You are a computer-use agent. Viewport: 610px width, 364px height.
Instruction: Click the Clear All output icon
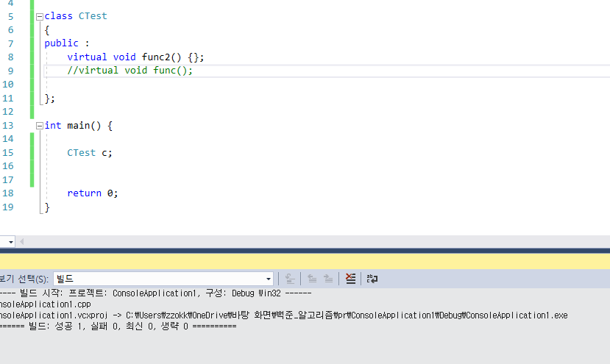pyautogui.click(x=350, y=279)
